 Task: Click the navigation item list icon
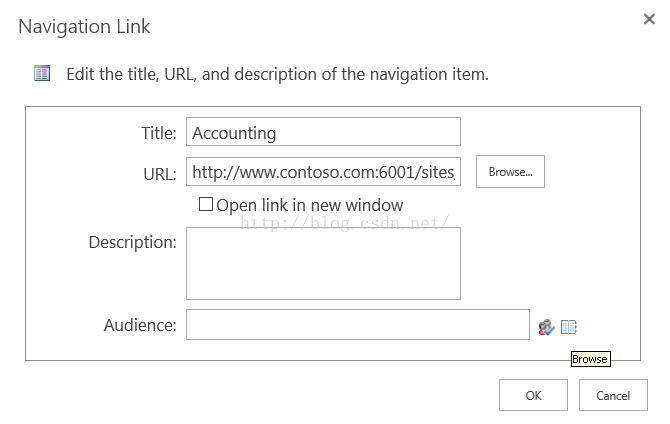click(x=42, y=74)
